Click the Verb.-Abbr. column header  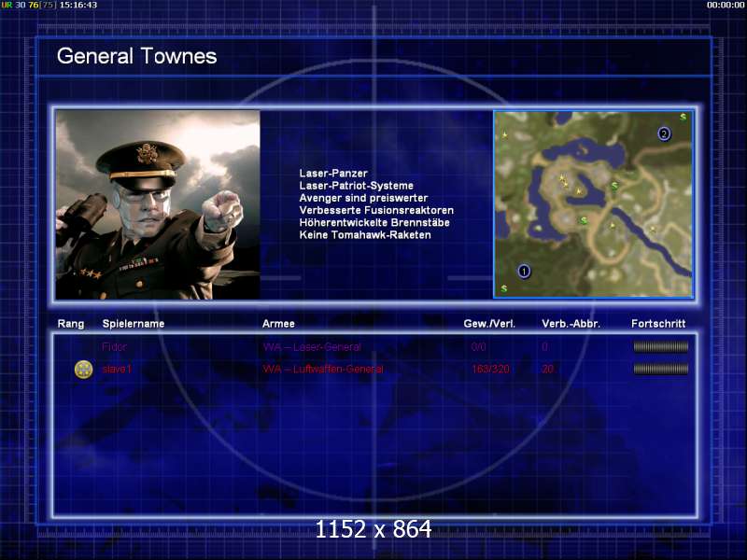click(571, 324)
